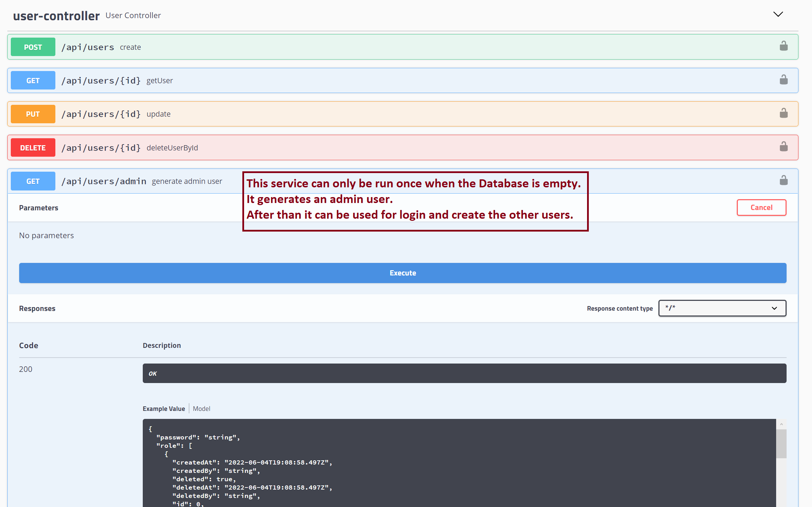Collapse the user-controller section chevron

[778, 14]
